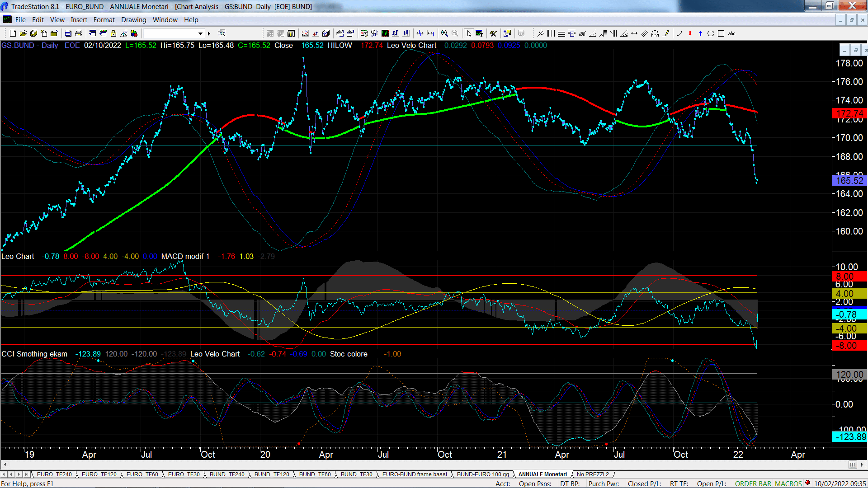Viewport: 868px width, 488px height.
Task: Click the green candlestick chart icon
Action: point(385,33)
